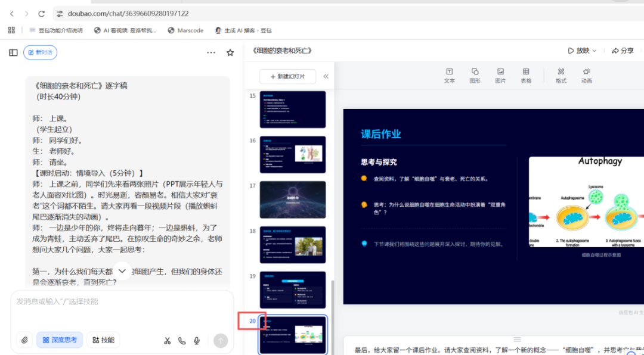Select slide 20 thumbnail
The height and width of the screenshot is (355, 644).
click(x=292, y=334)
